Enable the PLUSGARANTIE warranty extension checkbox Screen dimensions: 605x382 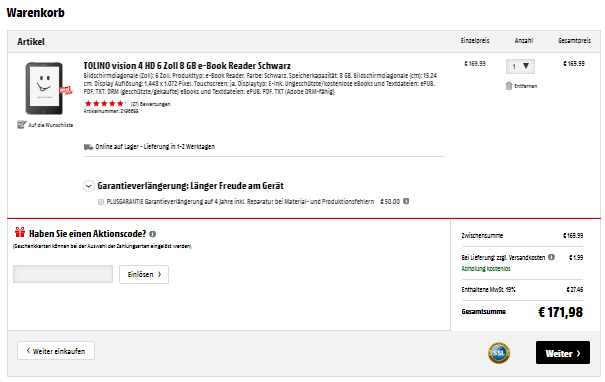click(x=101, y=202)
